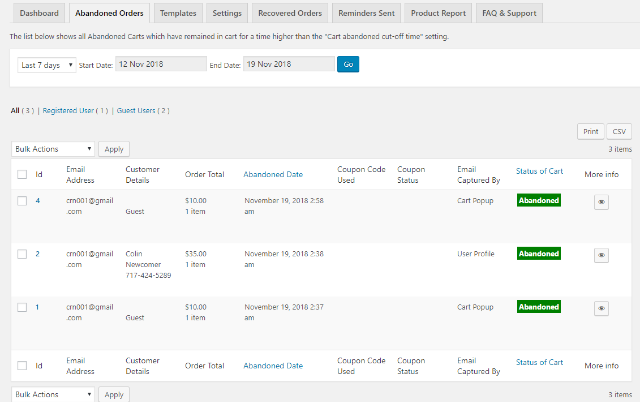Select the Abandoned Orders tab
The height and width of the screenshot is (402, 640).
tap(109, 13)
